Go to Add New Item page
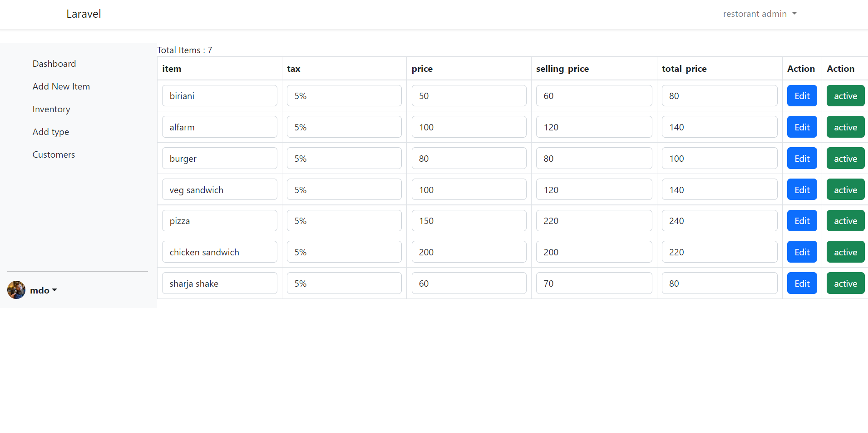This screenshot has height=433, width=868. [61, 86]
